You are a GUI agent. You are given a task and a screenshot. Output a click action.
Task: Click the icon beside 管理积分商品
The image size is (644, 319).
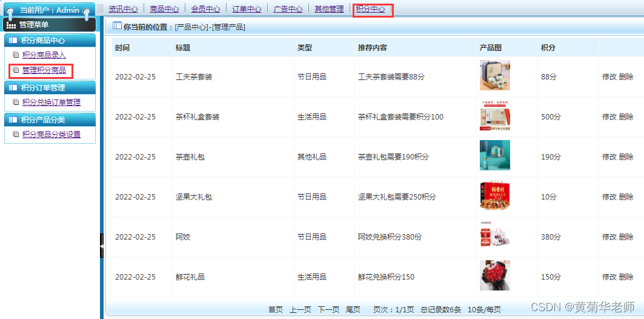(x=16, y=70)
